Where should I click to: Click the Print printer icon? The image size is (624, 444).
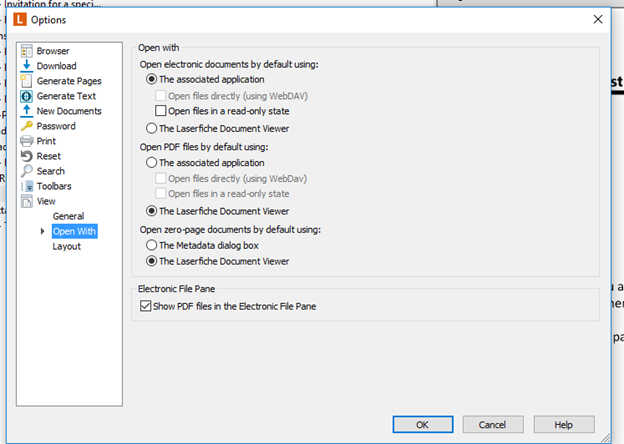26,141
